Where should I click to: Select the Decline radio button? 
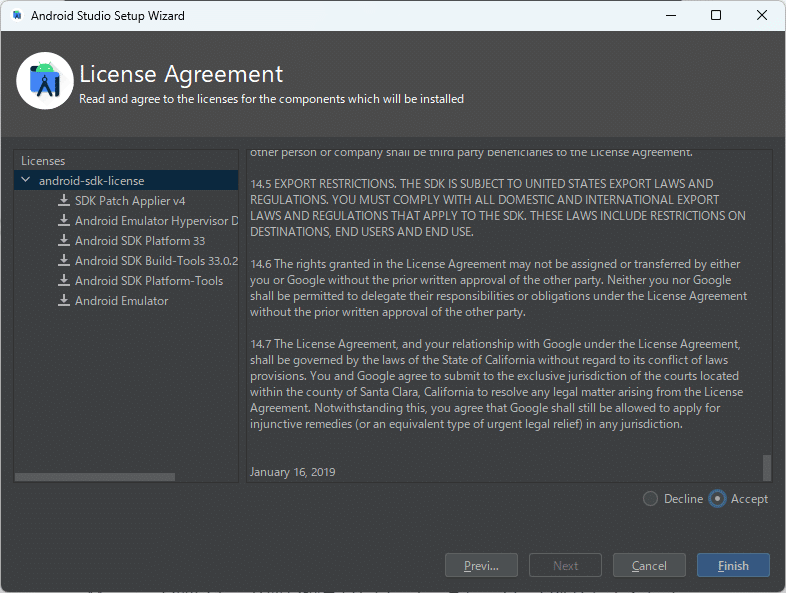pyautogui.click(x=650, y=499)
